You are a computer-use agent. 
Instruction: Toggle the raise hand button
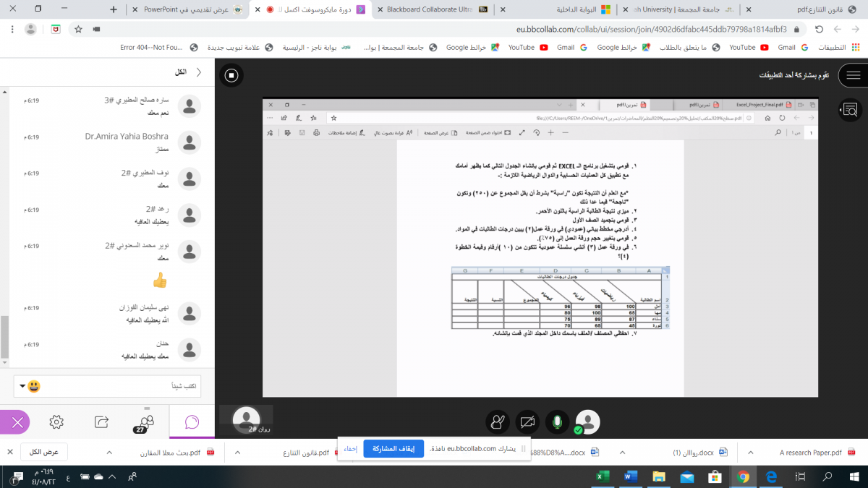(497, 421)
